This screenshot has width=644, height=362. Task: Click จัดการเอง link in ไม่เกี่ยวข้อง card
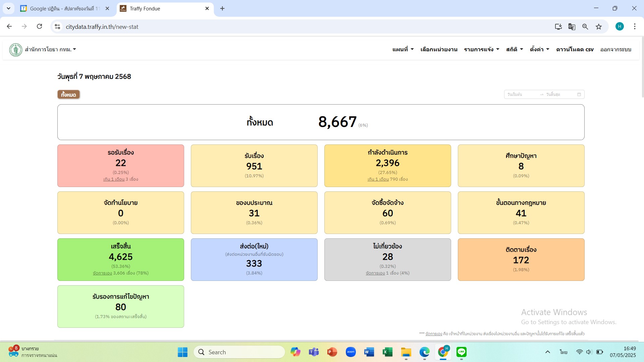(375, 273)
